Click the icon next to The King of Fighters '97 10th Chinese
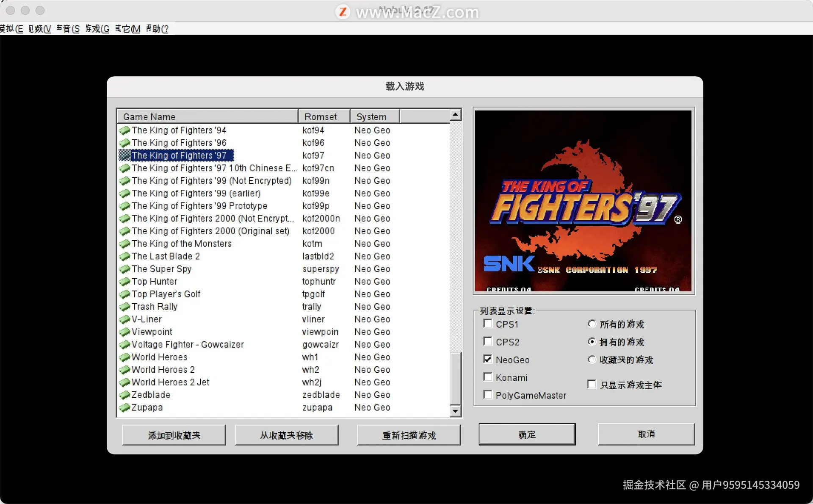Image resolution: width=813 pixels, height=504 pixels. pos(124,168)
